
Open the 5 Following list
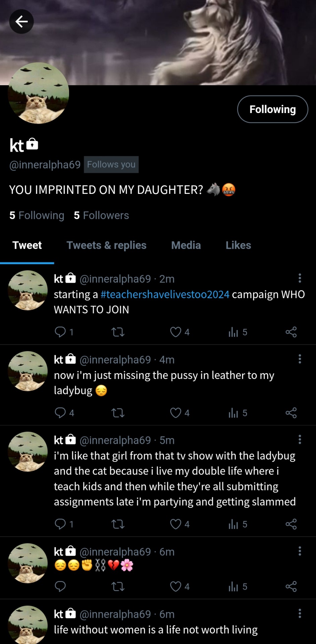(37, 215)
